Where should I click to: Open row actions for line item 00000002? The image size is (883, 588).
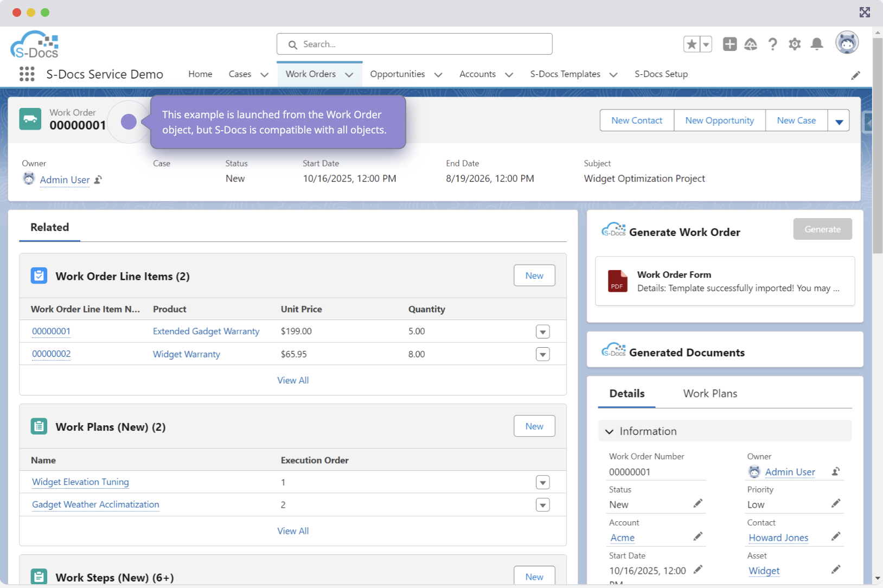point(542,354)
